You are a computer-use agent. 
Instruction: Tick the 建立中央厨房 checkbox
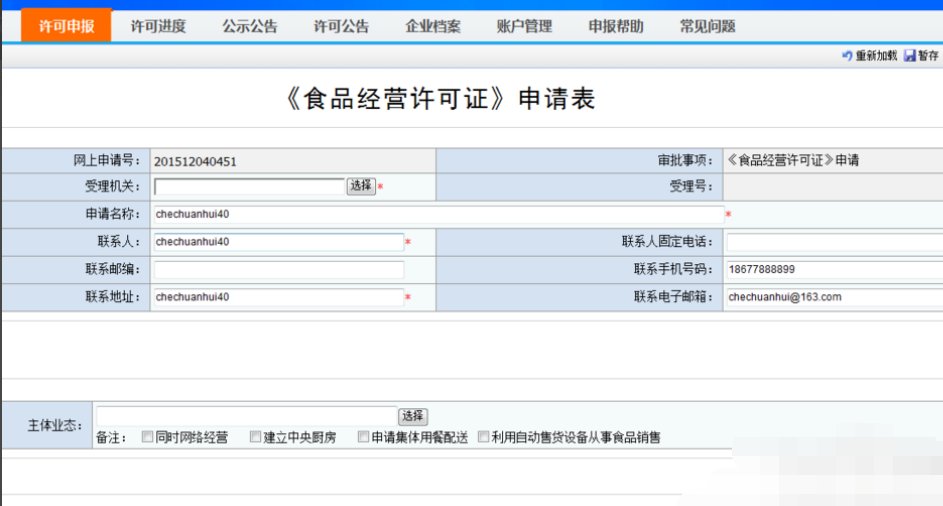[256, 437]
